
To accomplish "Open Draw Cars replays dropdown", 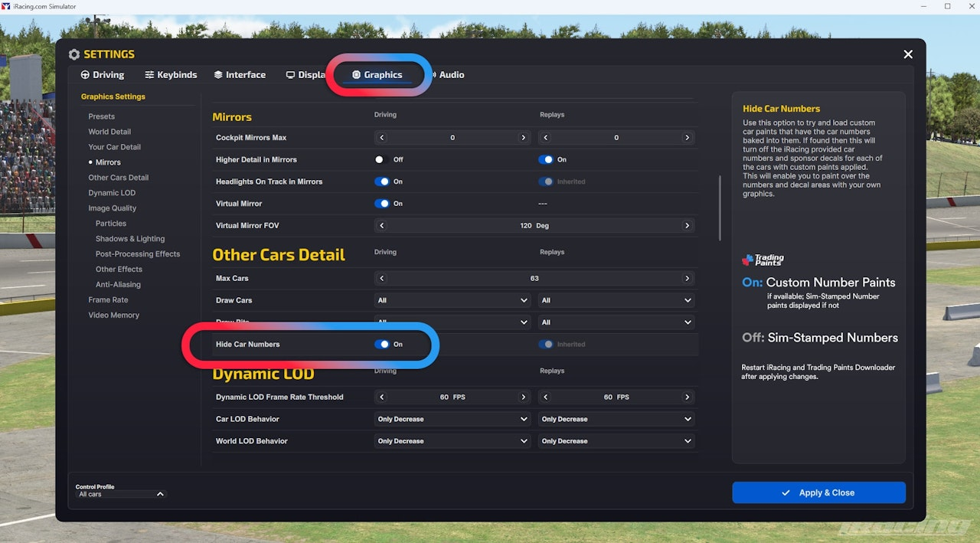I will point(616,301).
